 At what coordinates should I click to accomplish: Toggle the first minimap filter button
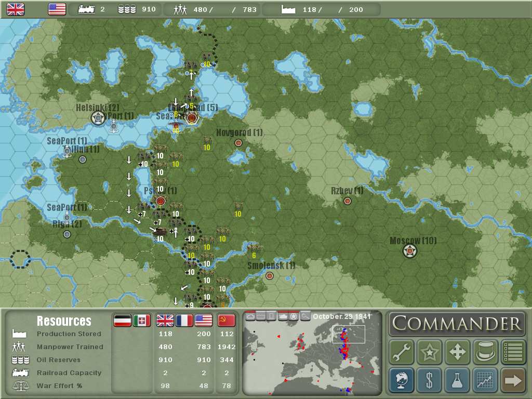pos(250,316)
